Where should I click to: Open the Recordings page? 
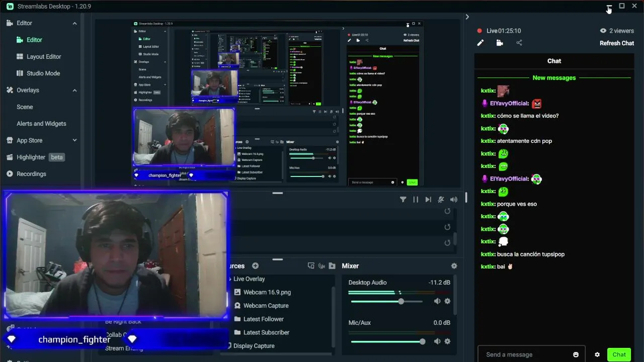pos(31,174)
